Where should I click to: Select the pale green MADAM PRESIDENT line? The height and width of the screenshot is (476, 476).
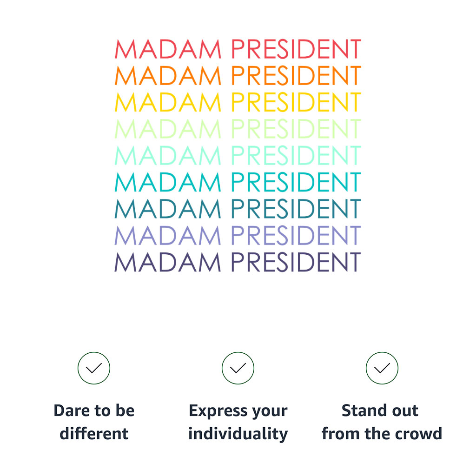click(238, 129)
